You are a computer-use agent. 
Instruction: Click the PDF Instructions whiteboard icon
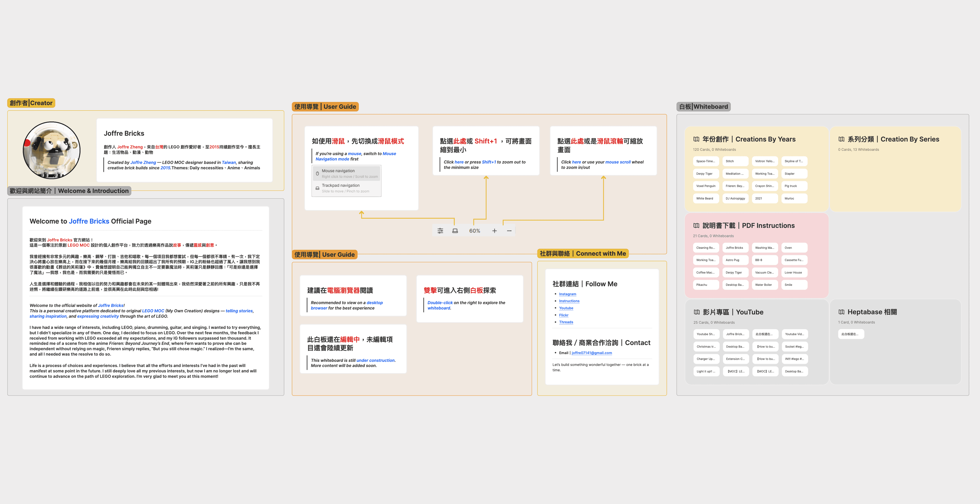pyautogui.click(x=696, y=226)
